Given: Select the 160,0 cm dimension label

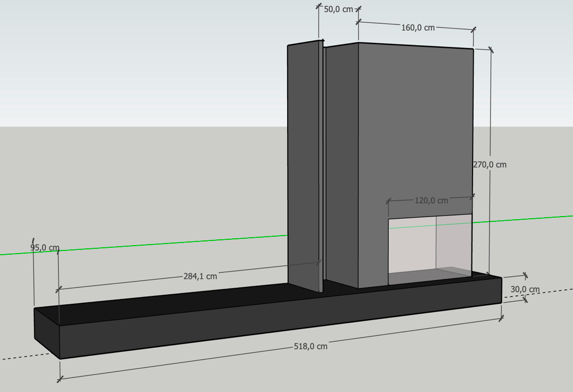Looking at the screenshot, I should (x=418, y=28).
